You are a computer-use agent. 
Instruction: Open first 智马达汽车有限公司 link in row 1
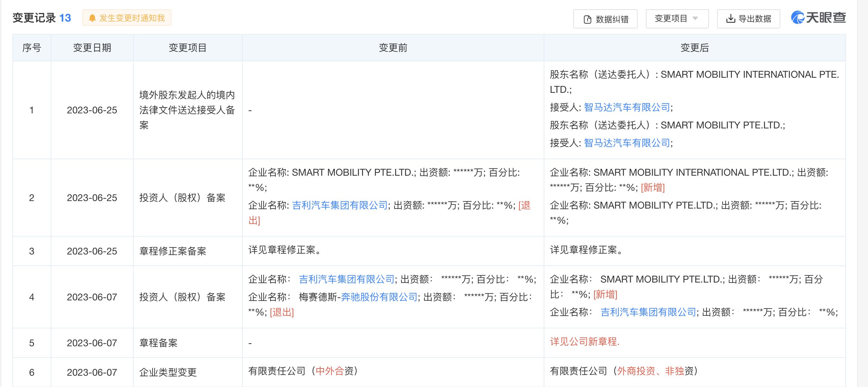[627, 108]
